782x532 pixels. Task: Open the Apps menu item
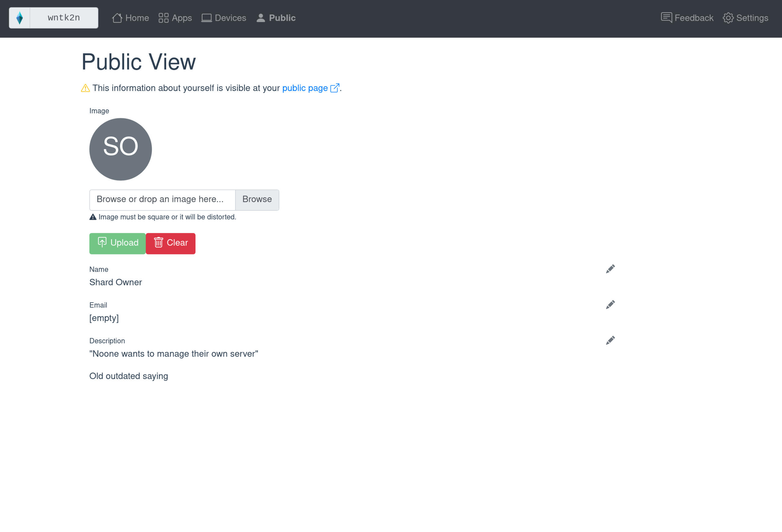pyautogui.click(x=175, y=18)
